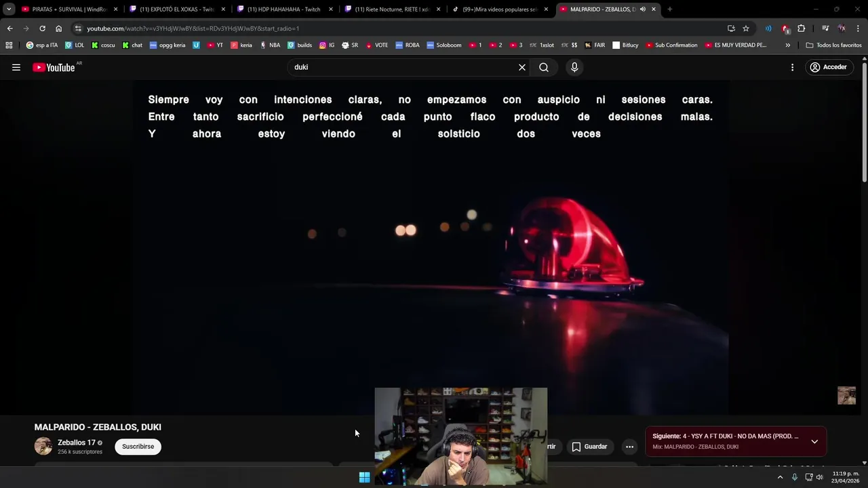Open the NBA bookmark
The height and width of the screenshot is (488, 868).
point(269,45)
